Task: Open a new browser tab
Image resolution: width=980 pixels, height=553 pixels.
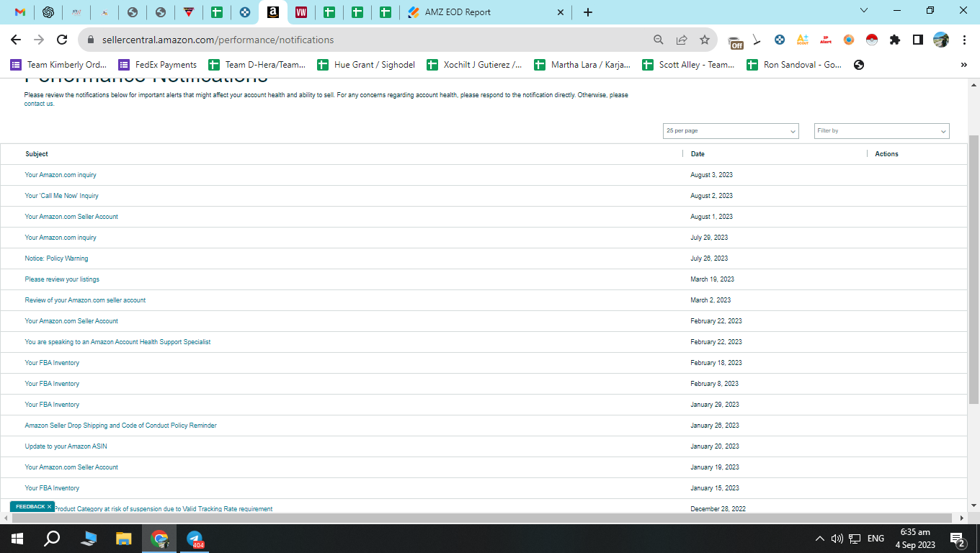Action: 588,12
